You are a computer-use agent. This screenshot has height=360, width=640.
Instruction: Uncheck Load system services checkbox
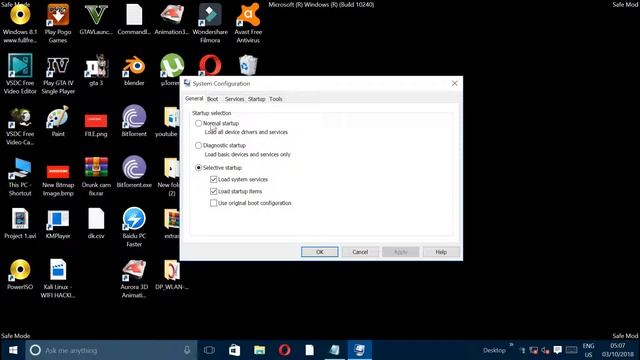click(213, 179)
